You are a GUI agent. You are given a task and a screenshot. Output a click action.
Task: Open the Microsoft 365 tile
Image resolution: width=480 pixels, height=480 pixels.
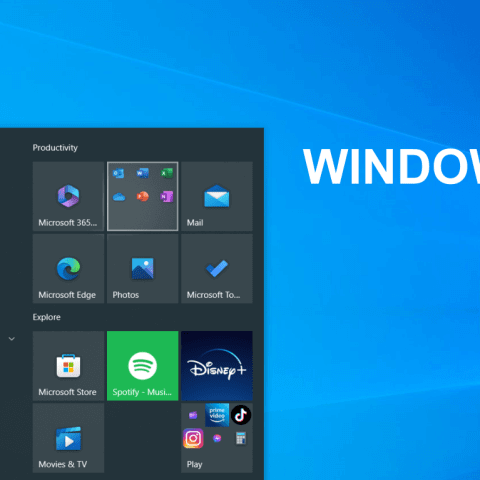68,196
